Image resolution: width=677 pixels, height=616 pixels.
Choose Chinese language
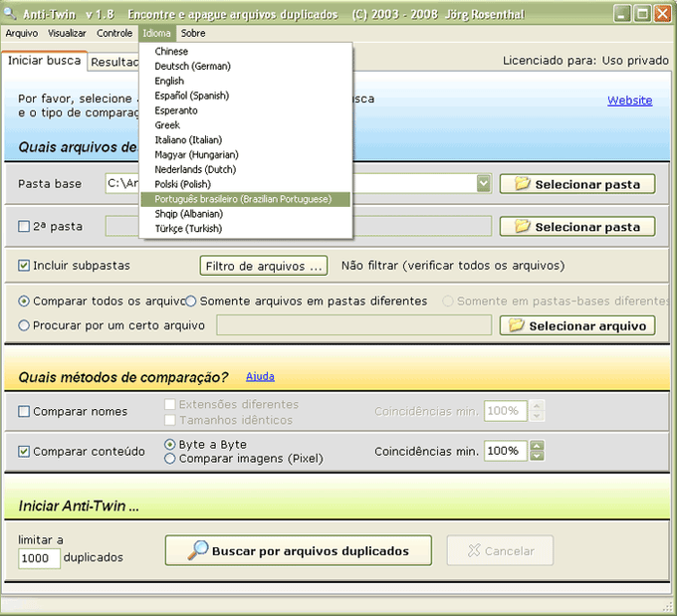click(245, 52)
